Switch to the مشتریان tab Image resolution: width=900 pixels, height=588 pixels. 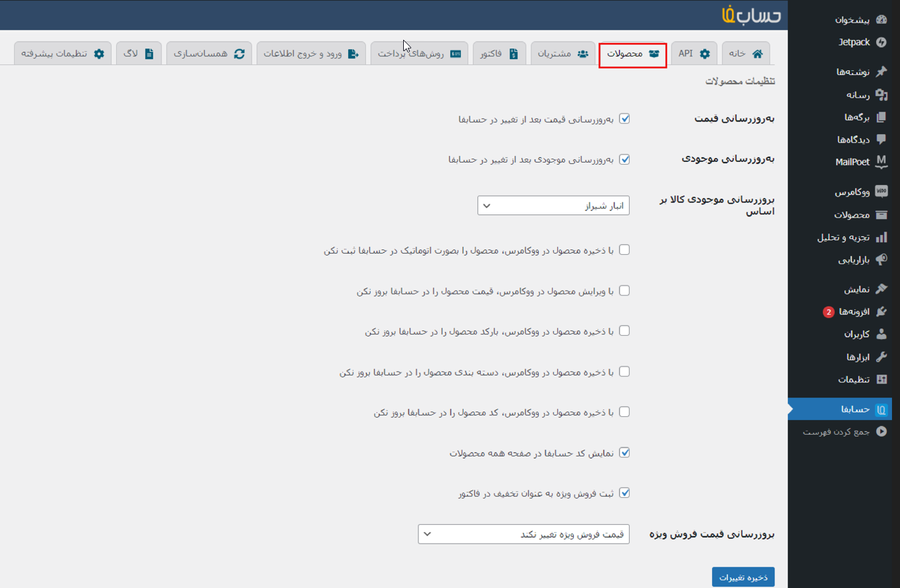(x=563, y=54)
